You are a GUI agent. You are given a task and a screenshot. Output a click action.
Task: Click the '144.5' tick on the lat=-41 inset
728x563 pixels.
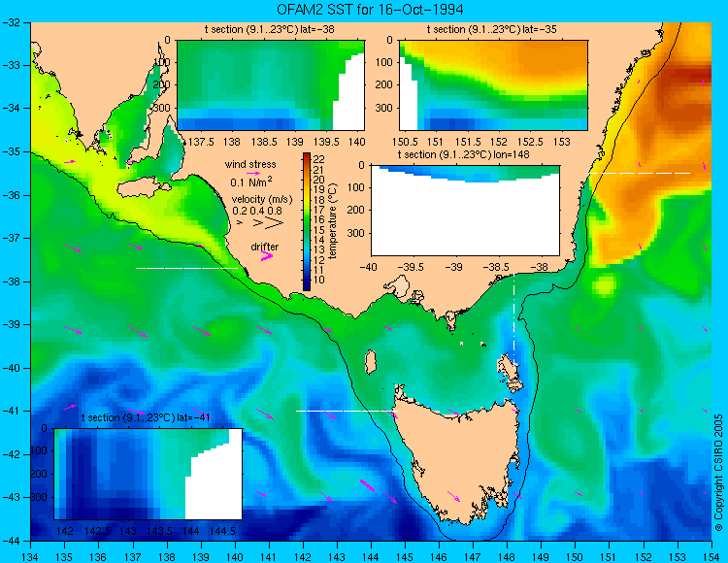tap(223, 531)
